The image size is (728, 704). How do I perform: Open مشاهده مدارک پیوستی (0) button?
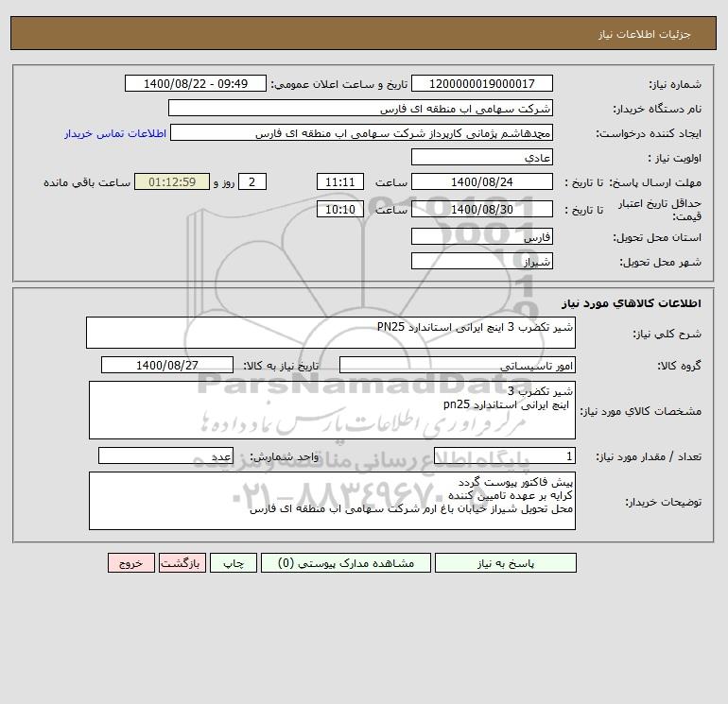pos(346,563)
